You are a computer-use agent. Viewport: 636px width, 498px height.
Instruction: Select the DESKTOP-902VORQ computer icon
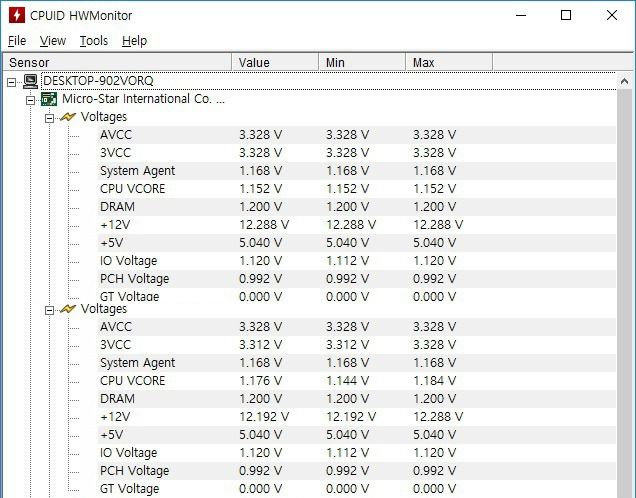pyautogui.click(x=30, y=81)
